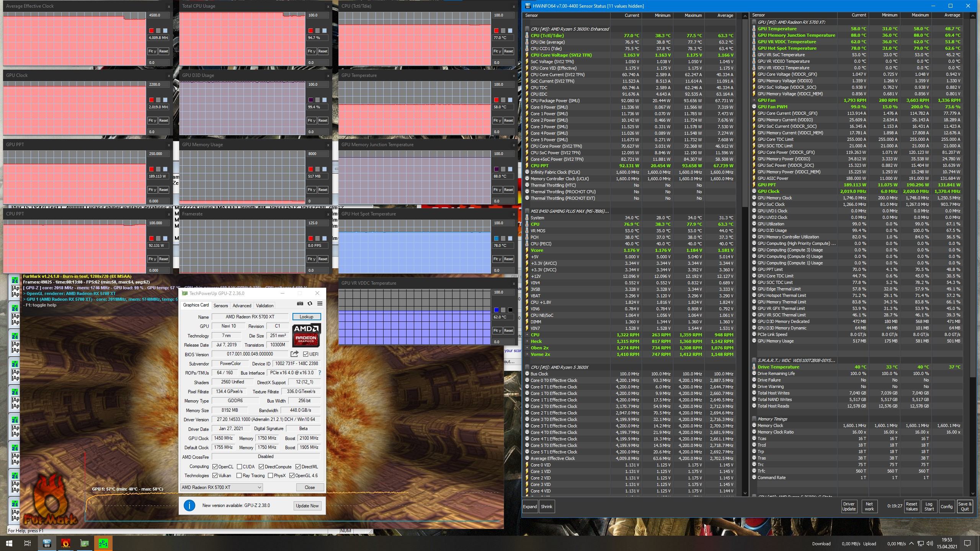Screen dimensions: 980x551
Task: Click the Update Now button
Action: pyautogui.click(x=307, y=506)
